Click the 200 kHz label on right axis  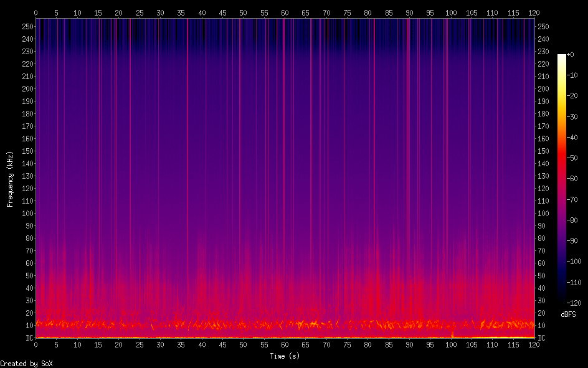click(544, 89)
